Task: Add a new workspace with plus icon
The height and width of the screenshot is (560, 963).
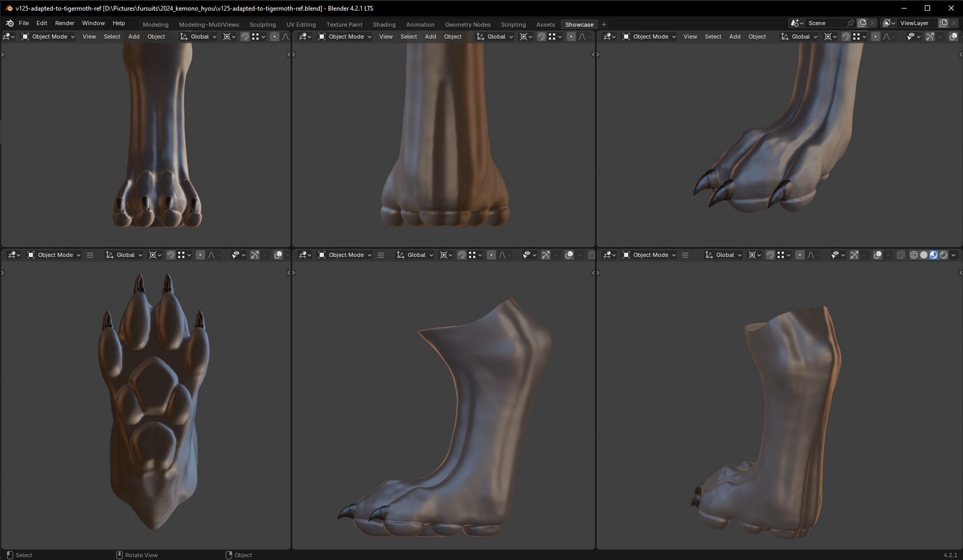Action: click(x=604, y=25)
